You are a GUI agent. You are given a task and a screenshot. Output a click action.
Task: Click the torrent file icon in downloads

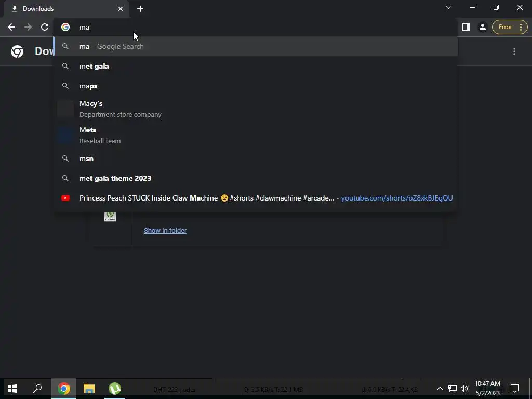coord(110,216)
